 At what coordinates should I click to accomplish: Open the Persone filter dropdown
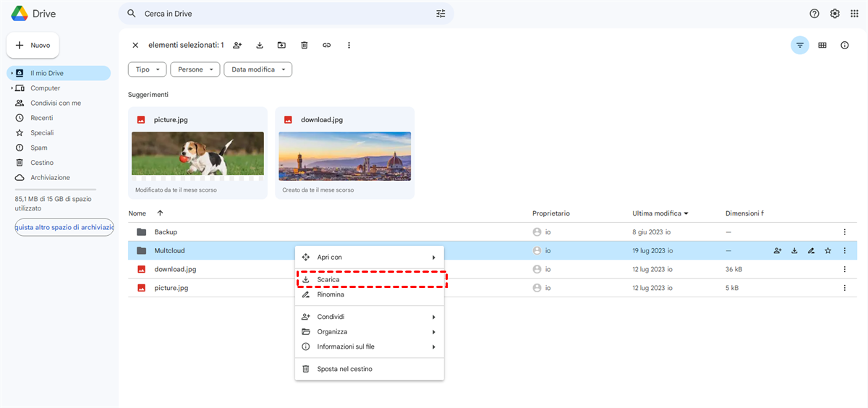[x=195, y=69]
